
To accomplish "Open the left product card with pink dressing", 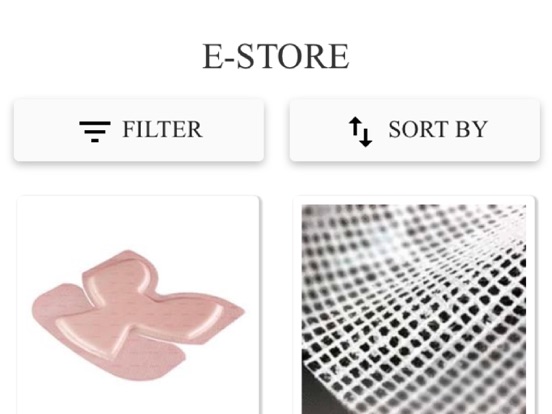I will [x=138, y=305].
